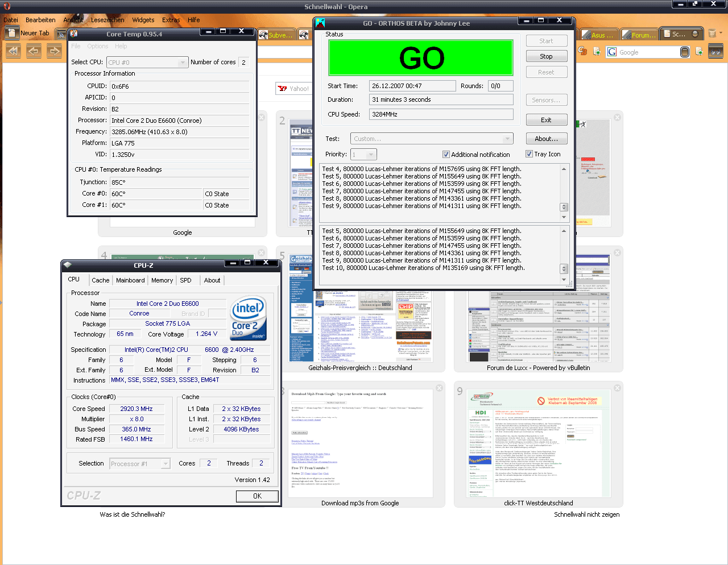This screenshot has height=565, width=728.
Task: Switch to the Forum browser tab in Opera
Action: click(638, 35)
